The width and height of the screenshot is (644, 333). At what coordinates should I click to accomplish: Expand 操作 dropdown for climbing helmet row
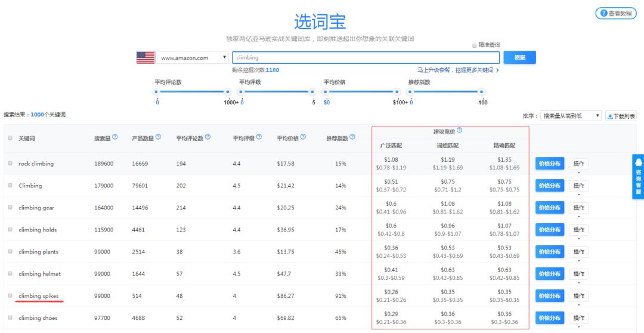point(578,274)
